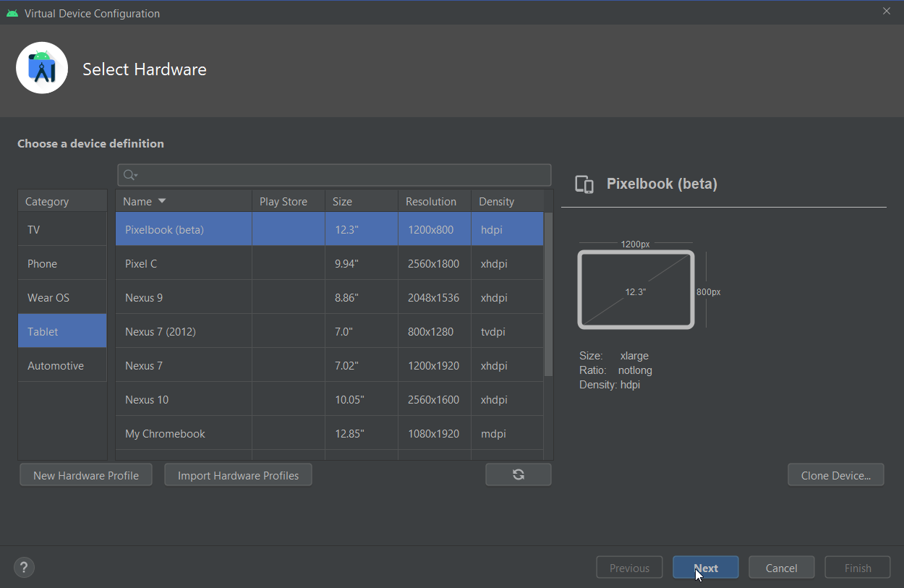The height and width of the screenshot is (588, 904).
Task: Click the help question mark icon
Action: click(25, 568)
